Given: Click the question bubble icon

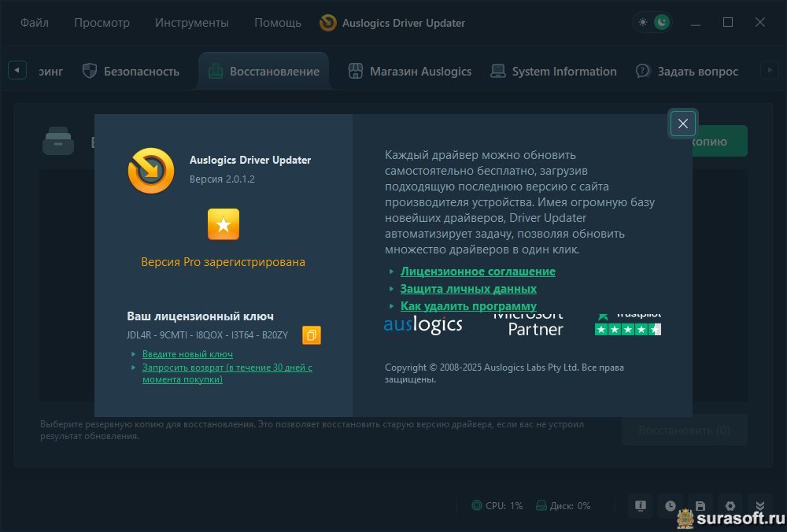Looking at the screenshot, I should [643, 72].
